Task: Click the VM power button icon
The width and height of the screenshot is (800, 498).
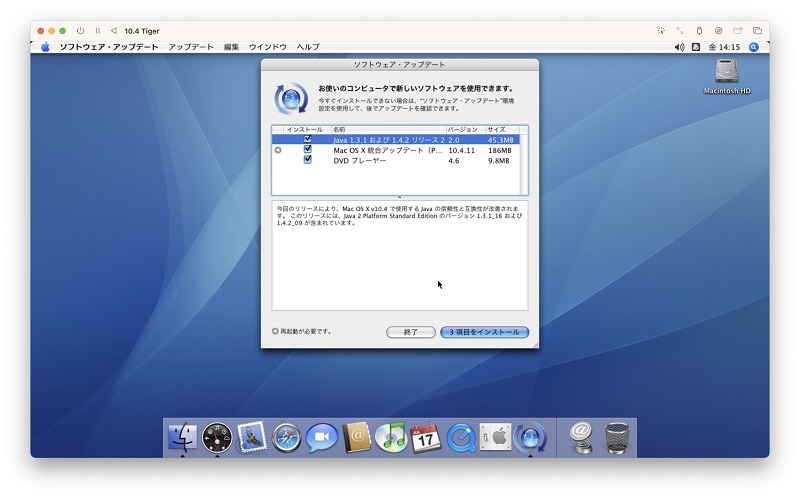Action: (x=80, y=31)
